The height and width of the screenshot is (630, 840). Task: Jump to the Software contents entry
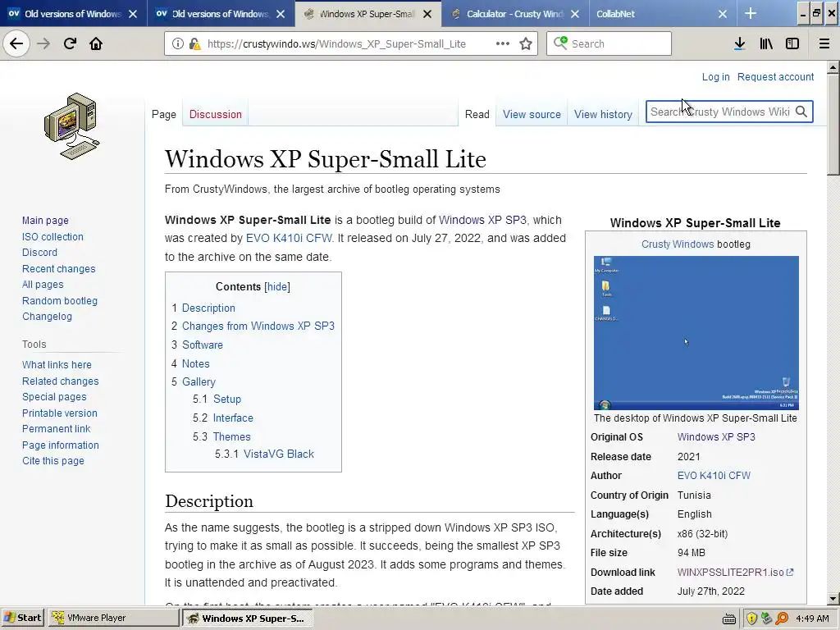(x=202, y=345)
